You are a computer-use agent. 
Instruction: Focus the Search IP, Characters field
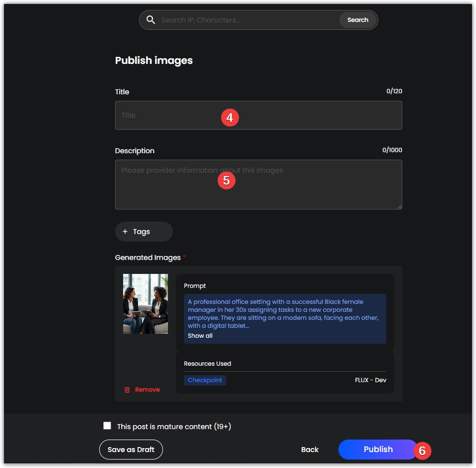247,20
